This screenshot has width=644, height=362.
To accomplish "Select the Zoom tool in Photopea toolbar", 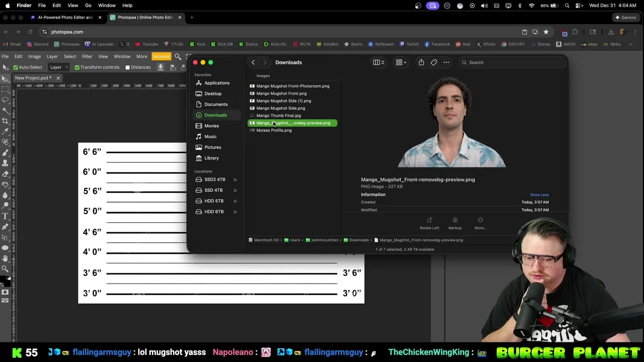I will click(6, 269).
